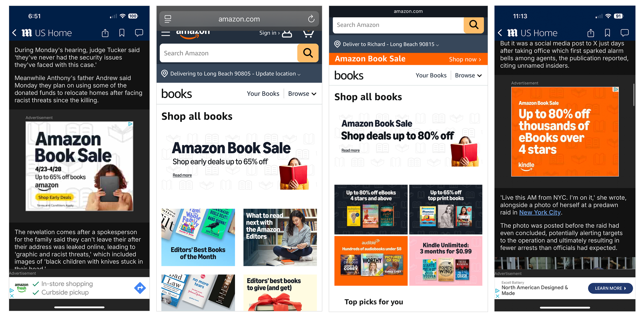Open the New York City link
Image resolution: width=644 pixels, height=317 pixels.
pyautogui.click(x=540, y=213)
